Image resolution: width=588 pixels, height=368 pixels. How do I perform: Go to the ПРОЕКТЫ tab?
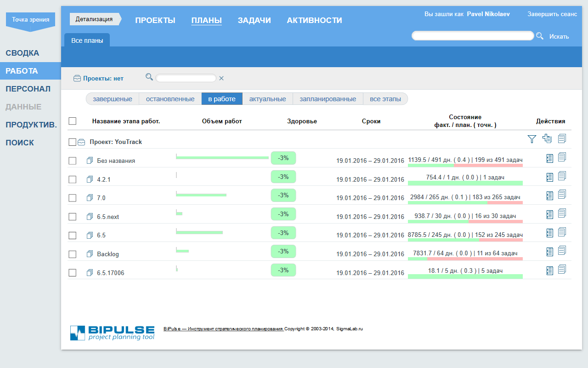pos(155,20)
